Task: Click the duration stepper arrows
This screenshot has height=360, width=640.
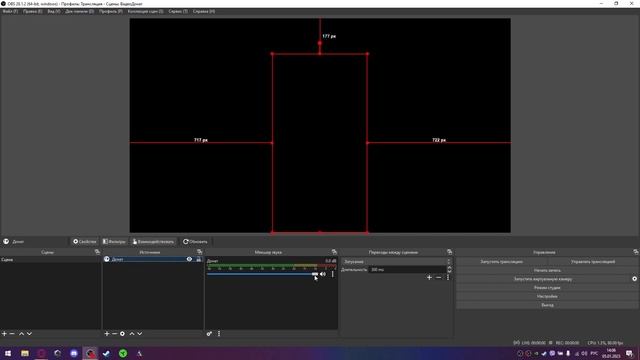Action: point(449,269)
